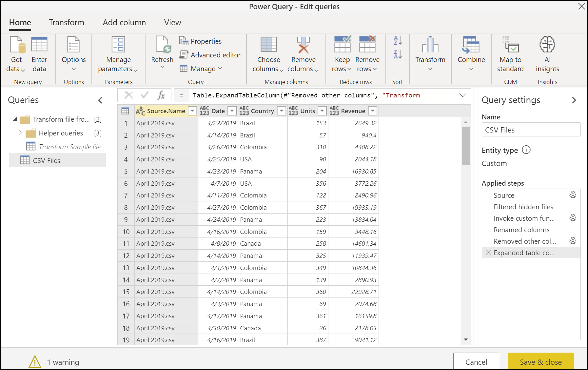
Task: Open the Transform ribbon group button
Action: pos(430,53)
